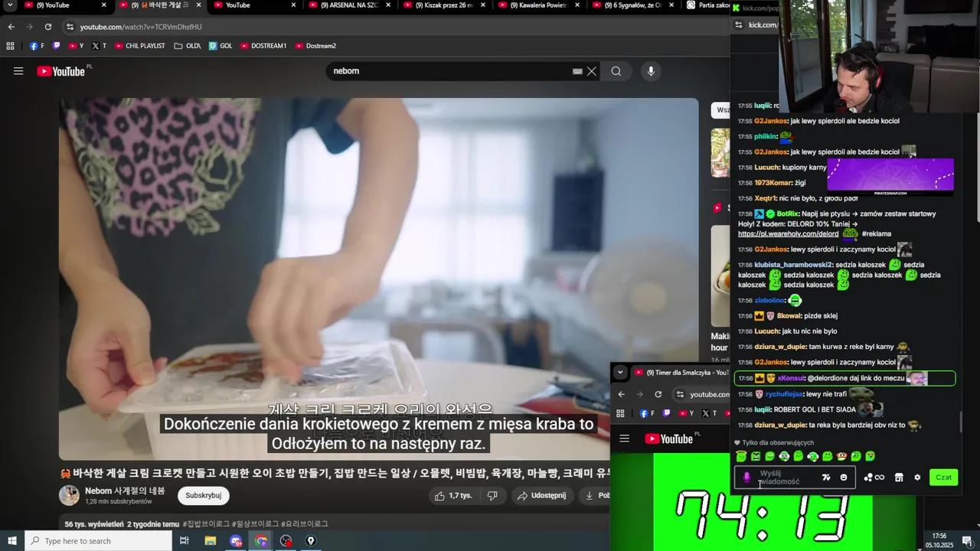Open DOSTREAM1 bookmark
Viewport: 980px width, 551px height.
click(263, 46)
